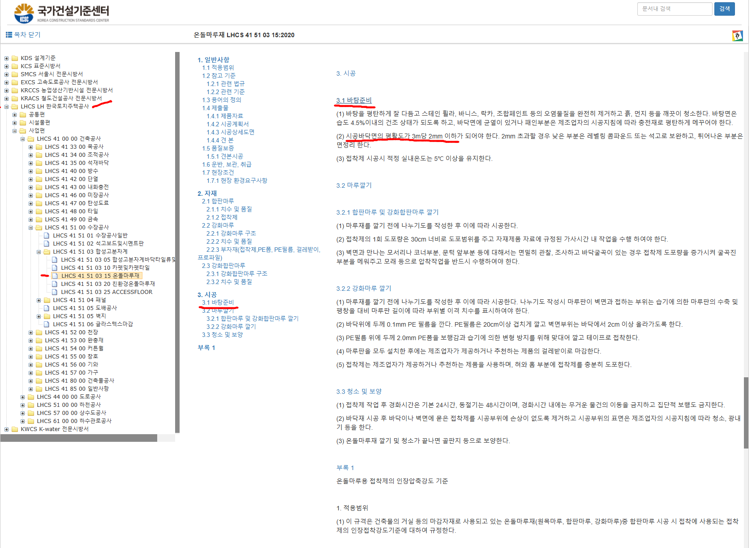Click the tree panel horizontal scrollbar

(x=78, y=438)
